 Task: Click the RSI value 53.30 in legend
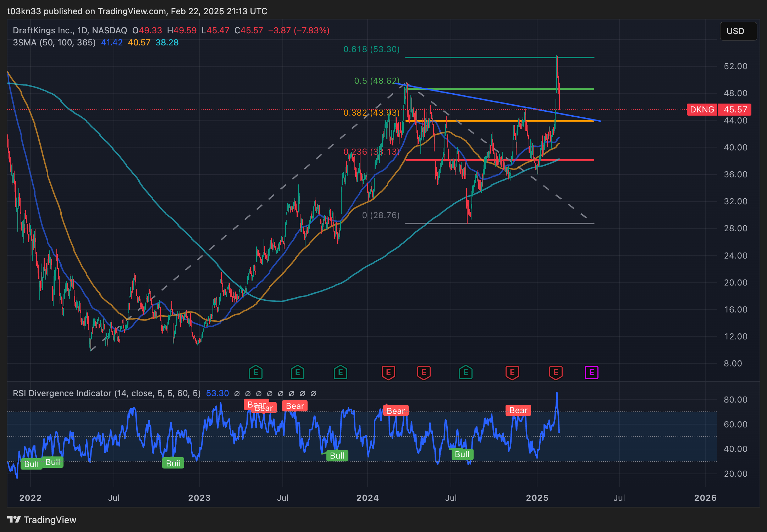217,393
